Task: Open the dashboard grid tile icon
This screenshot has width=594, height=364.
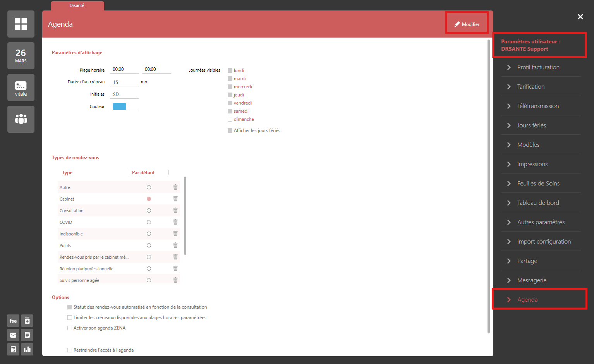Action: [x=21, y=24]
